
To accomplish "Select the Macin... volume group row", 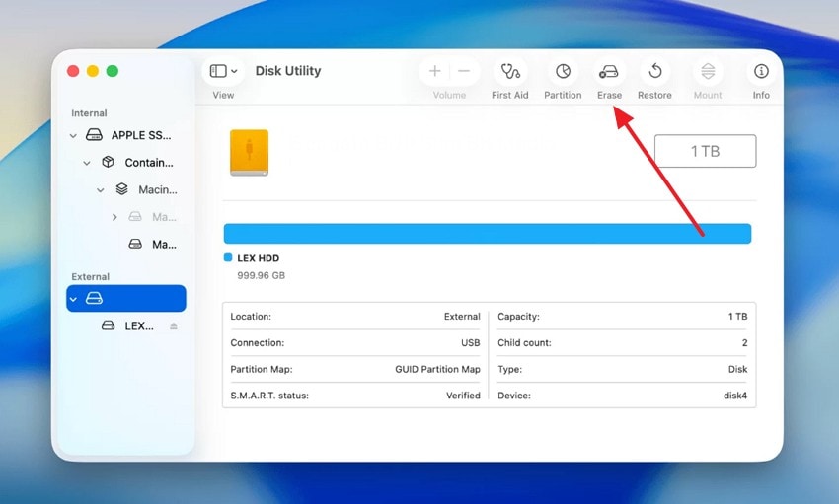I will (x=126, y=189).
